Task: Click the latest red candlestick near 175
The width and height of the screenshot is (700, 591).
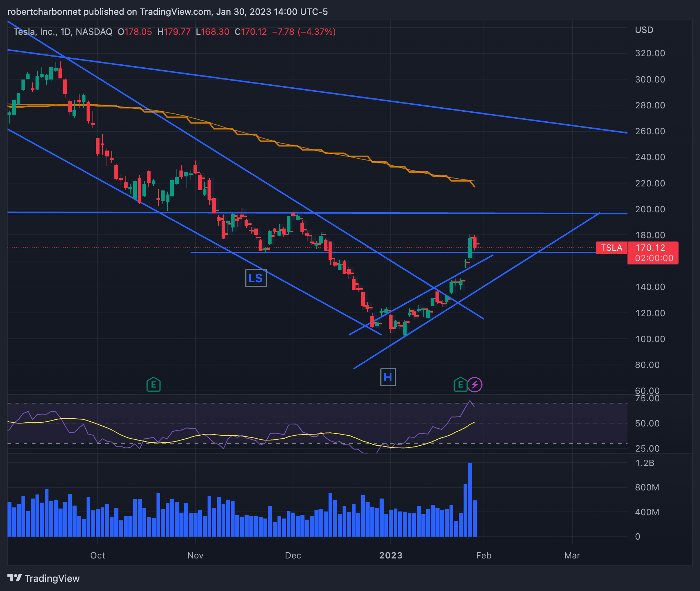Action: tap(475, 243)
